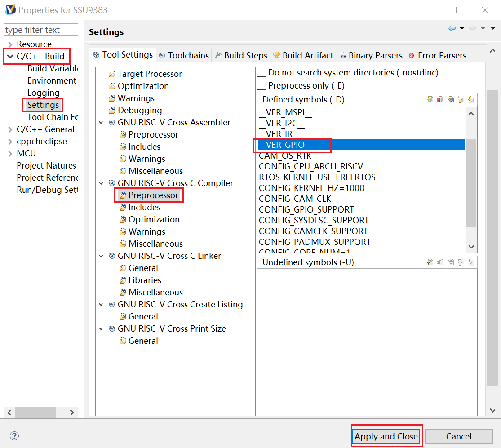Switch to the Toolchains tab

(184, 55)
